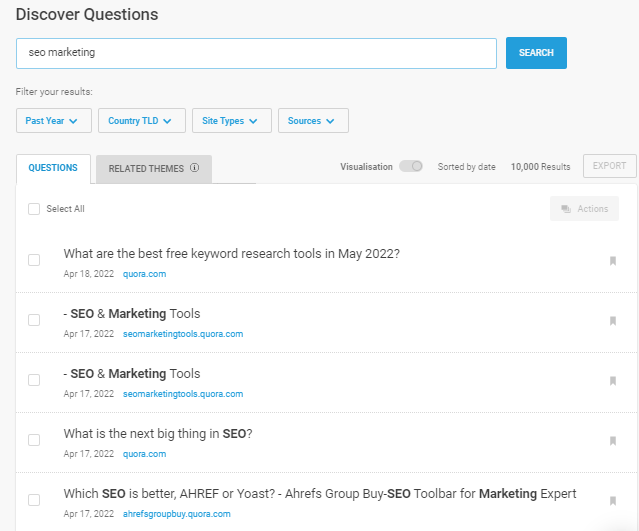Bookmark the AHREF or Yoast question
Viewport: 639px width, 531px height.
(612, 501)
